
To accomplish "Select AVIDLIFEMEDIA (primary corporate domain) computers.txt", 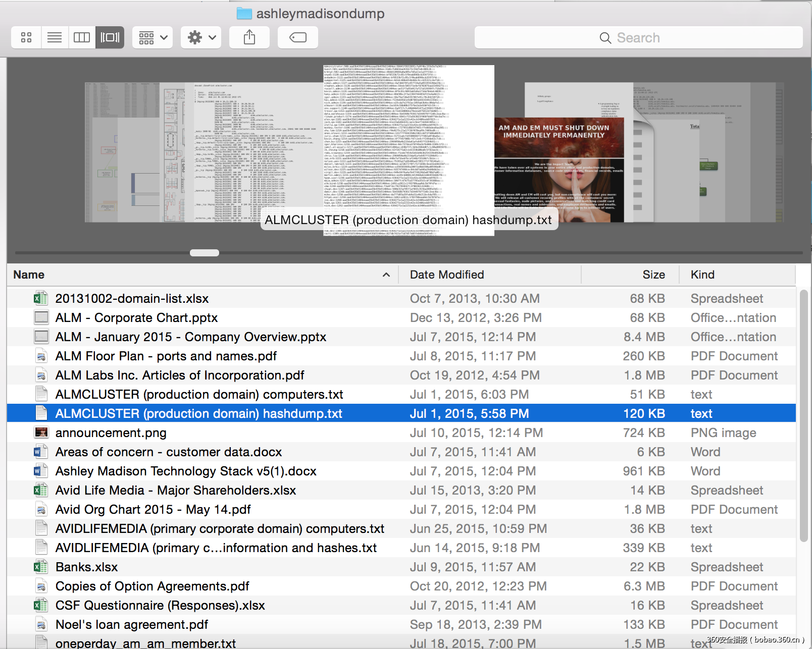I will coord(220,528).
